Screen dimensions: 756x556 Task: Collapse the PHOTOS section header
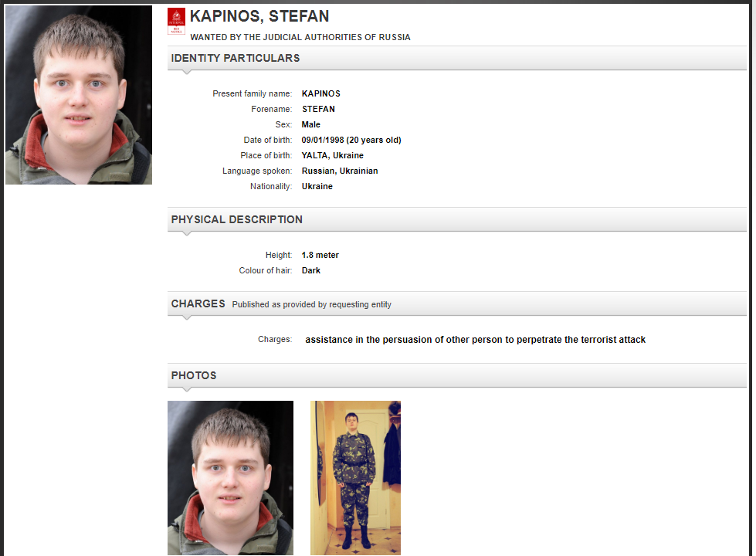pos(457,375)
